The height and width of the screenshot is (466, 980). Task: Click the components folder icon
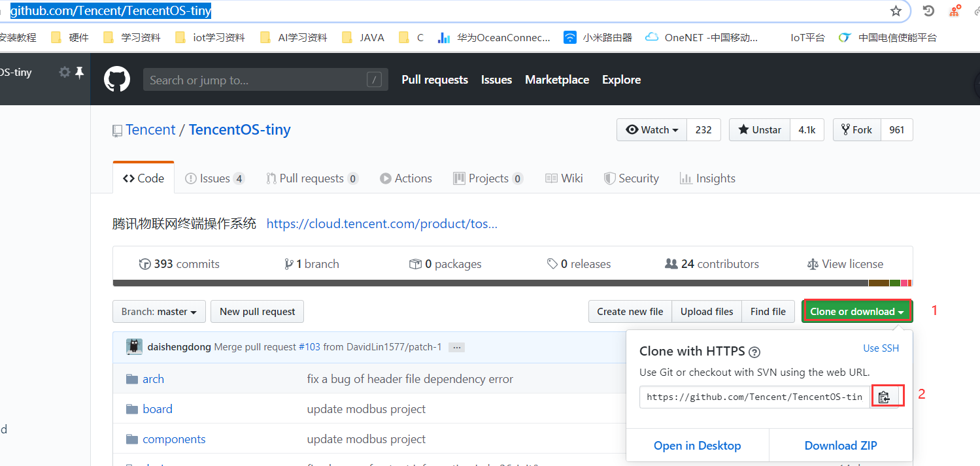(x=132, y=439)
